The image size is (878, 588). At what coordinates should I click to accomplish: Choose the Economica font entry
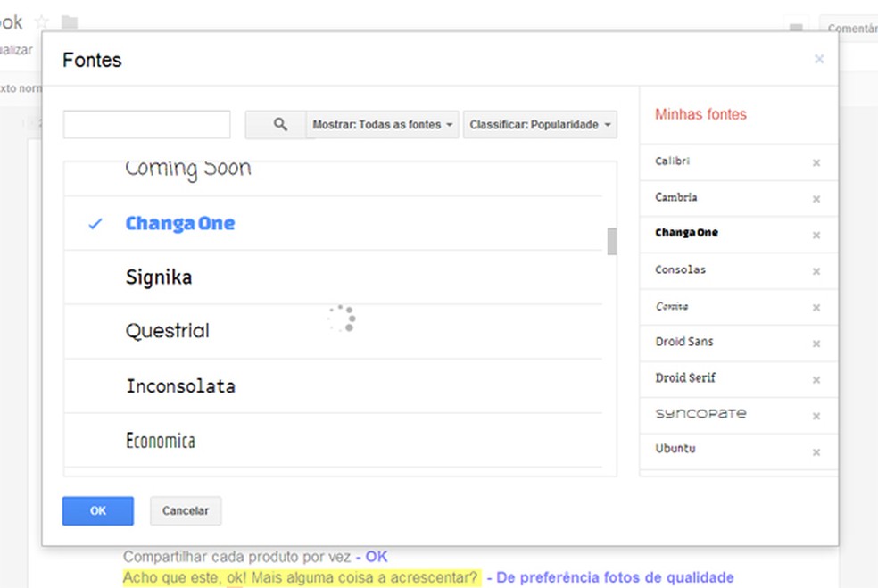pos(161,441)
